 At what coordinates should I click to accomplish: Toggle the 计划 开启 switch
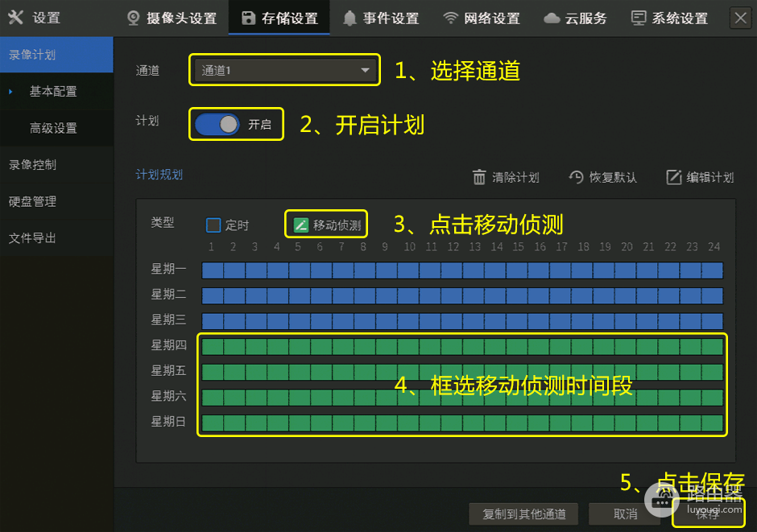(x=217, y=125)
